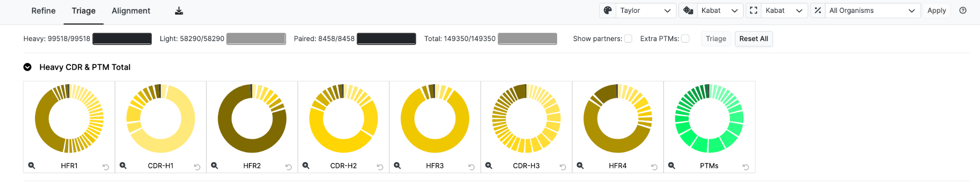Image resolution: width=980 pixels, height=188 pixels.
Task: Open the All Organisms dropdown
Action: 866,11
